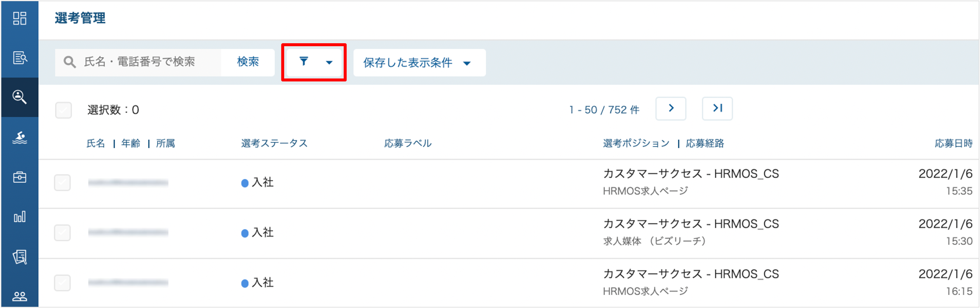Open the people group sidebar icon
Screen dimensions: 980x308
point(20,296)
